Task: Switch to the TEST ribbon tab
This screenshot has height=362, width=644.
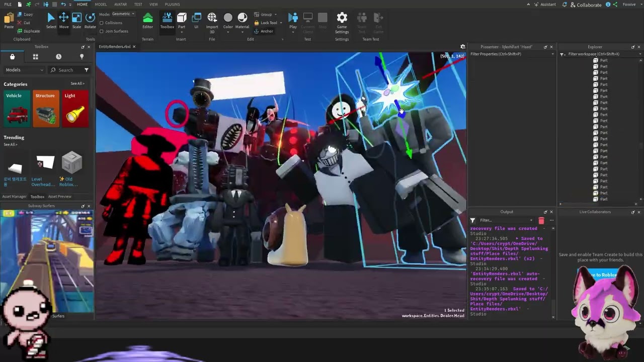Action: (x=138, y=5)
